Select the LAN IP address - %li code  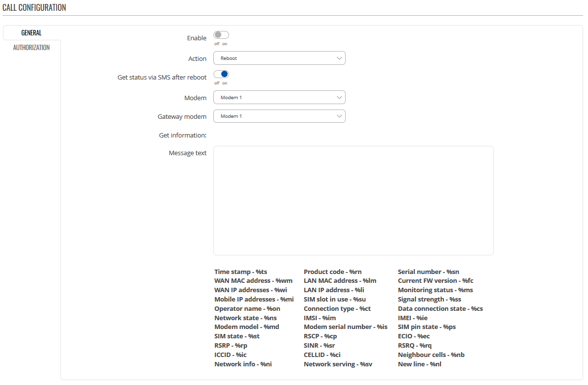(333, 290)
